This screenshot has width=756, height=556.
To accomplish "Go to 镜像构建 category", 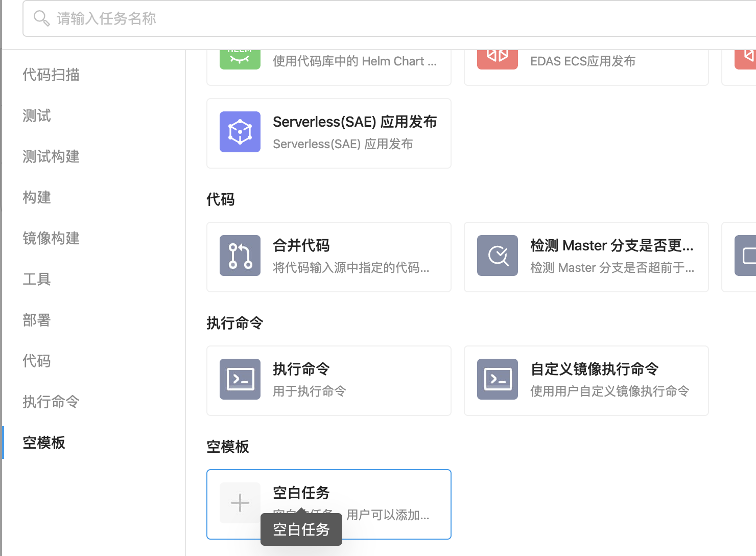I will [x=51, y=238].
